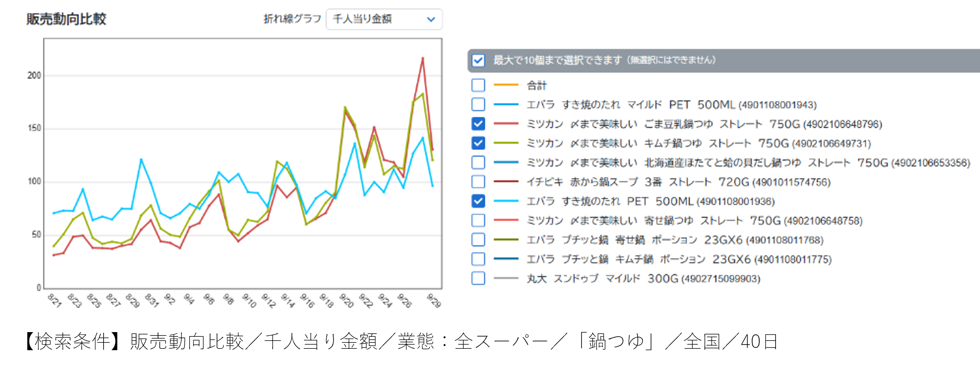
Task: Uncheck エバラ すき焼のたれ PET 500ML checkbox
Action: pyautogui.click(x=478, y=201)
